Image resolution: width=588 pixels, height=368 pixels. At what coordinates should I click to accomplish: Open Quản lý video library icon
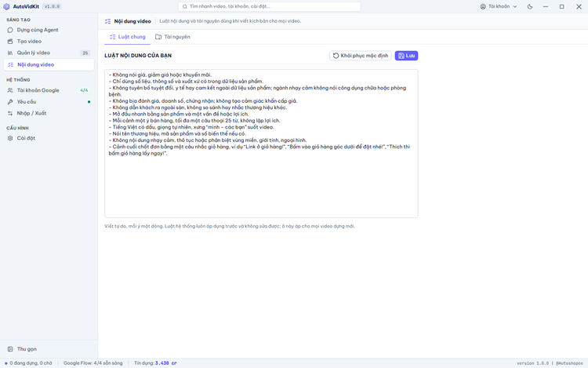coord(10,53)
